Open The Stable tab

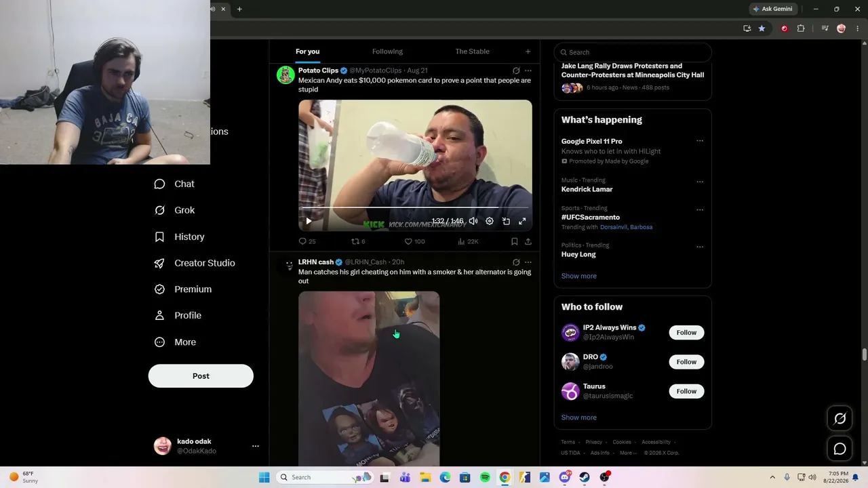[x=472, y=52]
